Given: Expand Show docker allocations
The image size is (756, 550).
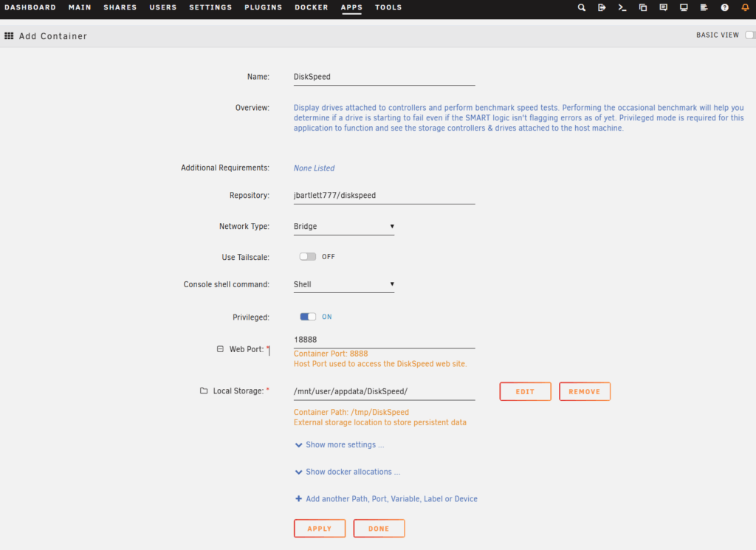Looking at the screenshot, I should tap(347, 472).
